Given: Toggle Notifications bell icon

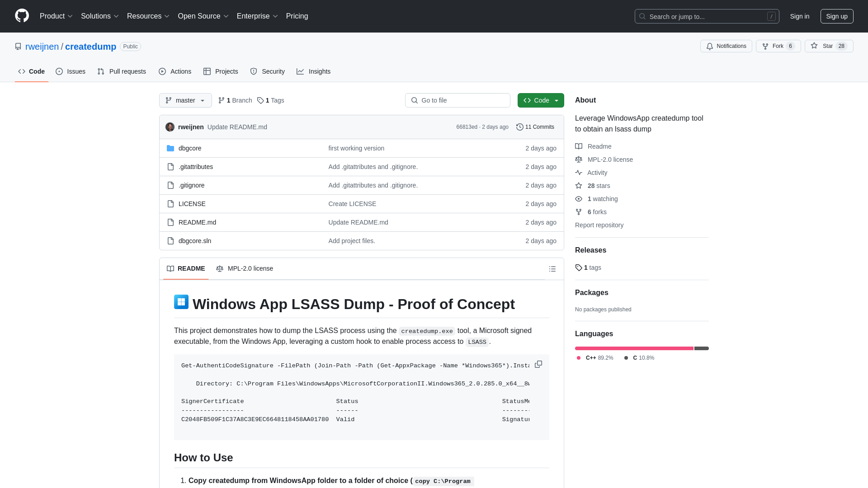Looking at the screenshot, I should point(710,46).
